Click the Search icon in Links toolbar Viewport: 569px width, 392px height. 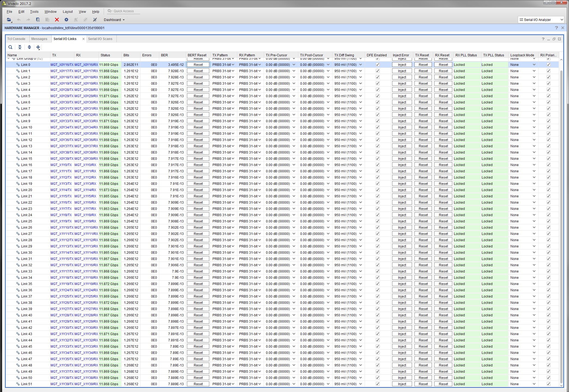(10, 47)
